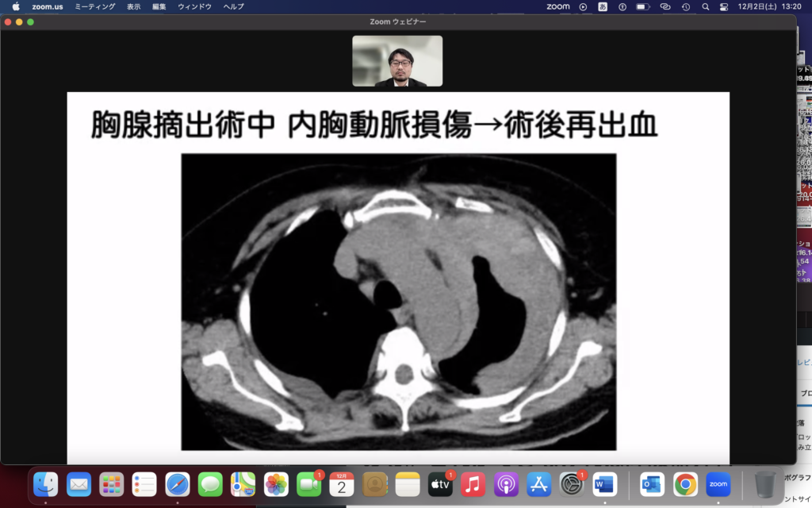This screenshot has width=812, height=508.
Task: Launch FaceTime from the Dock
Action: 308,483
